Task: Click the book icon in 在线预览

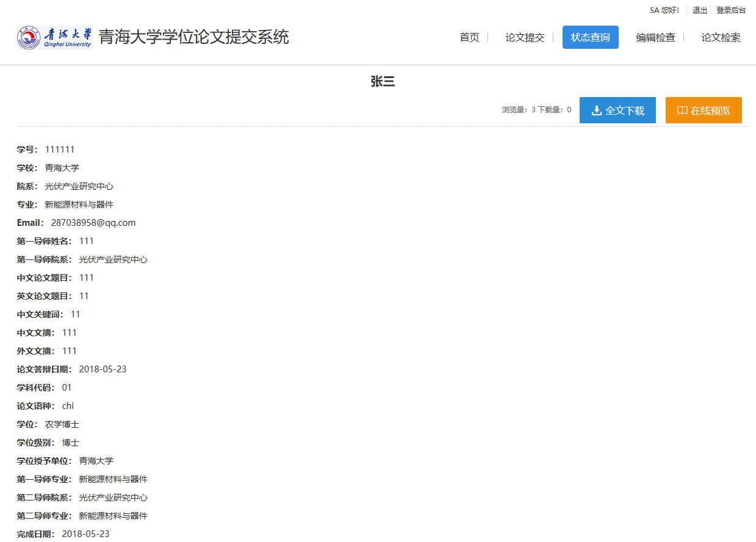Action: point(682,110)
